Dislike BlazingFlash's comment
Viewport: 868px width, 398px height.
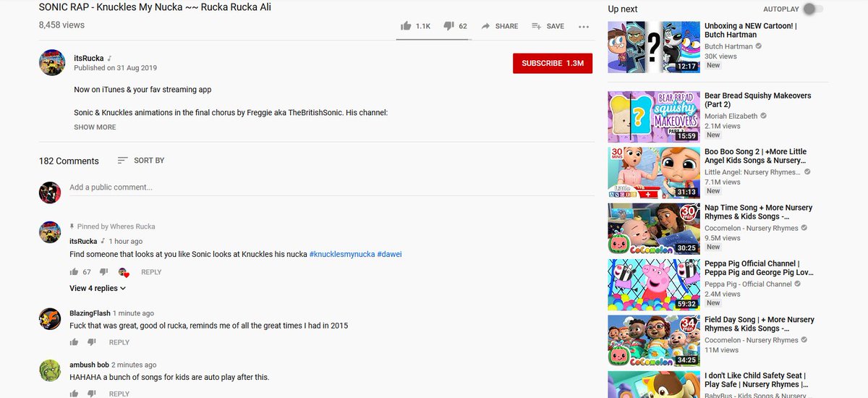92,342
